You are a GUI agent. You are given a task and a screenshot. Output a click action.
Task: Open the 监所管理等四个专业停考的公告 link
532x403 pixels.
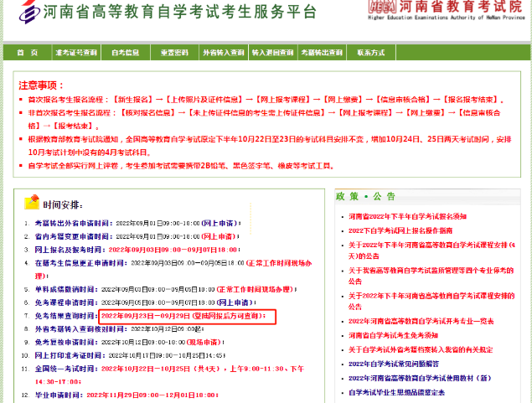[431, 276]
